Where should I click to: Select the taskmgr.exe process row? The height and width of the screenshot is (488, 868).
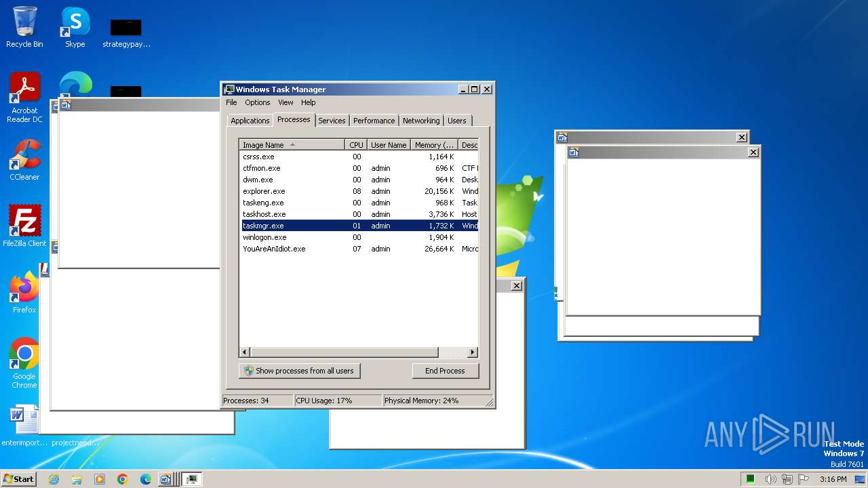click(359, 226)
